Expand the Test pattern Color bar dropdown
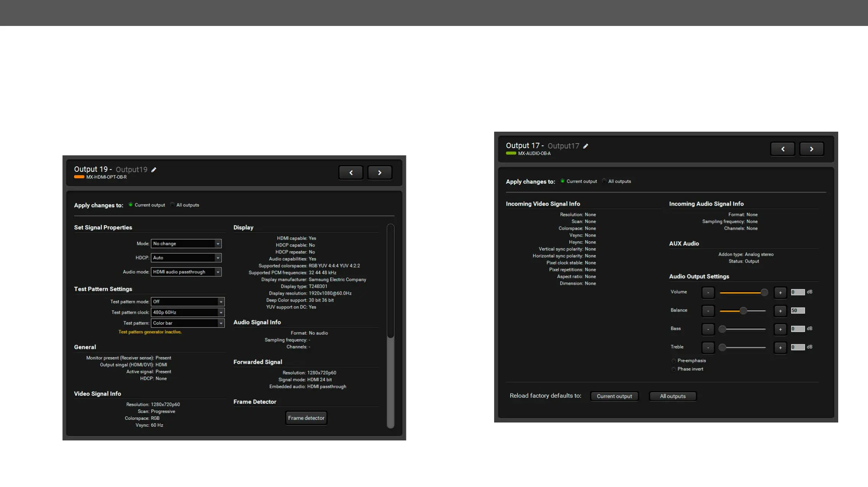Screen dimensions: 868x487 tap(188, 323)
